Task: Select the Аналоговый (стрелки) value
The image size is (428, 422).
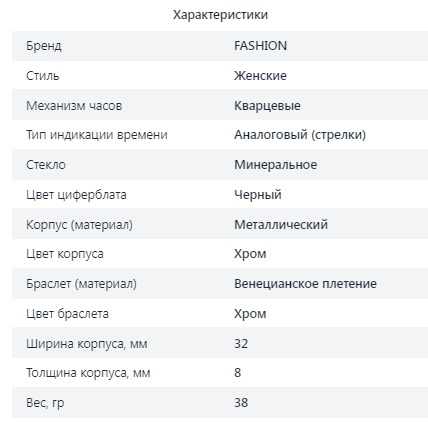Action: click(300, 135)
